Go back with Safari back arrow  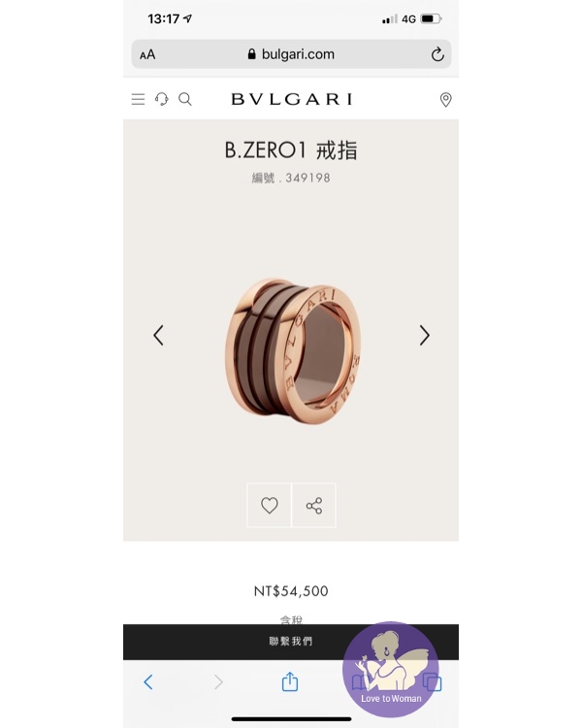pos(148,682)
